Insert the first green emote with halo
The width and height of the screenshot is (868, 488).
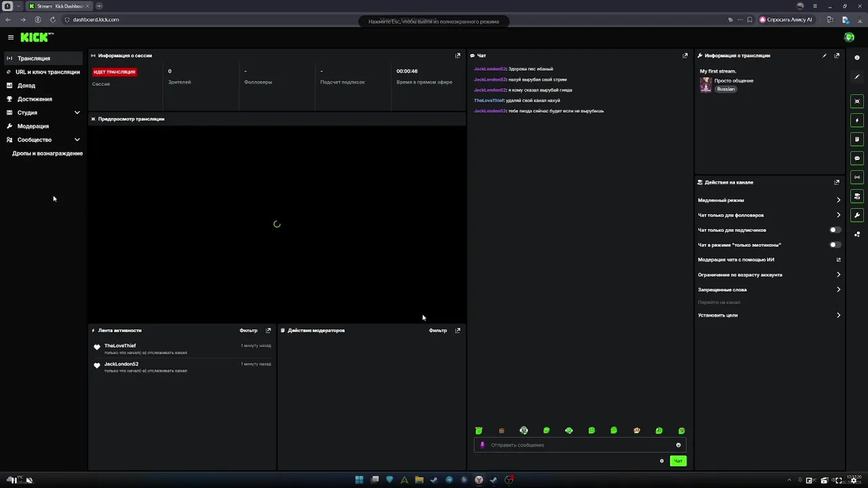coord(479,430)
